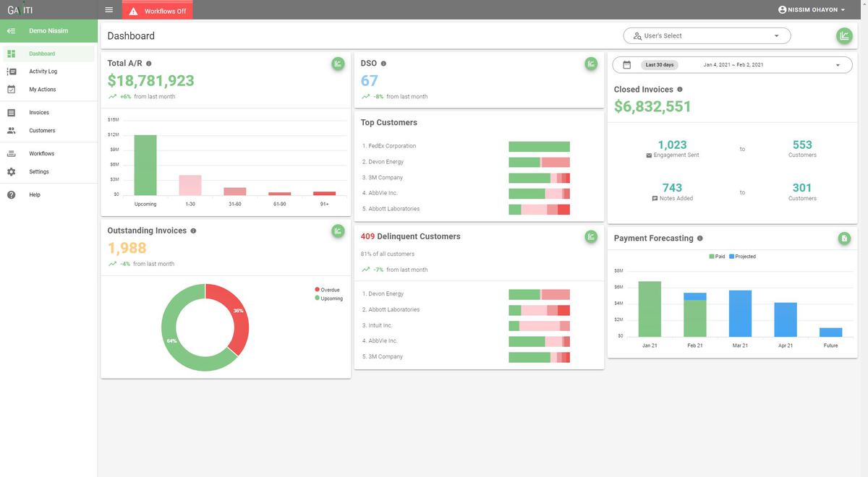This screenshot has height=477, width=868.
Task: Click green chart button beside User's Select
Action: tap(844, 35)
